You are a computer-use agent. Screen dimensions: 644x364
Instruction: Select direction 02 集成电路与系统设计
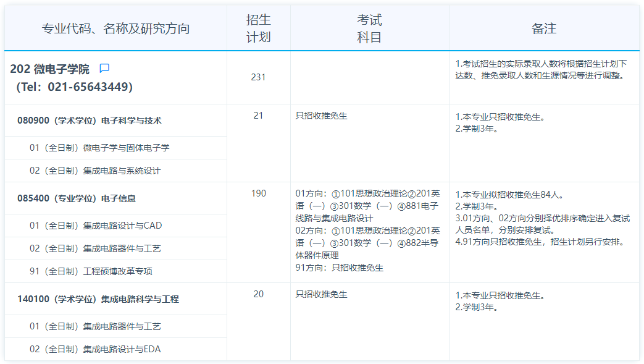click(95, 170)
